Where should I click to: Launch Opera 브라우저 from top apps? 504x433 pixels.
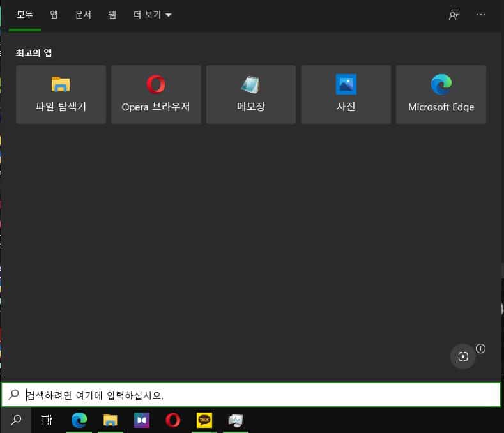click(156, 95)
